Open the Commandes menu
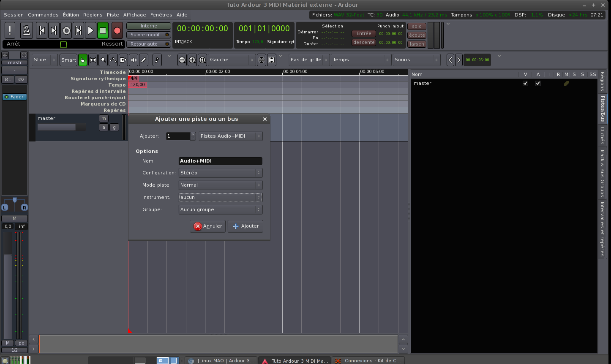The image size is (611, 364). pos(43,15)
